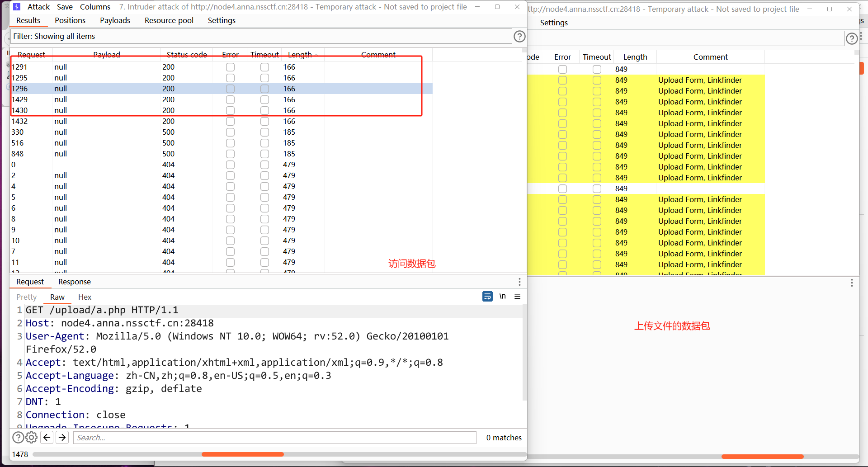
Task: Open the request view hamburger menu
Action: (518, 297)
